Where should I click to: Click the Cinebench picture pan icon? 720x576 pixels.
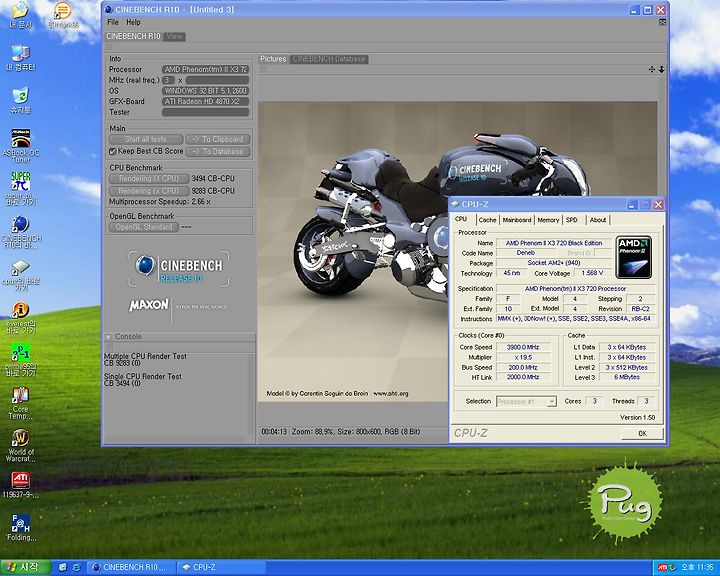652,69
